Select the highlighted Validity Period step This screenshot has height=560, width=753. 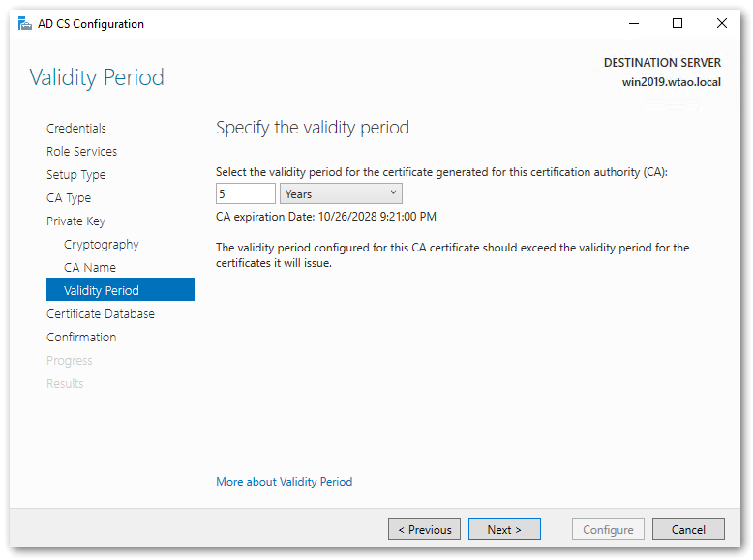pyautogui.click(x=102, y=290)
